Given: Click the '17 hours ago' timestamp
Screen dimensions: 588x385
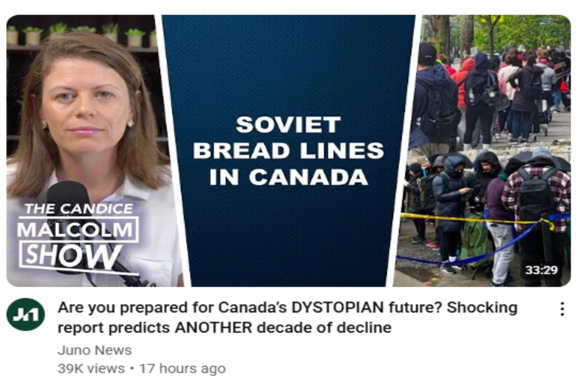Looking at the screenshot, I should coord(182,368).
